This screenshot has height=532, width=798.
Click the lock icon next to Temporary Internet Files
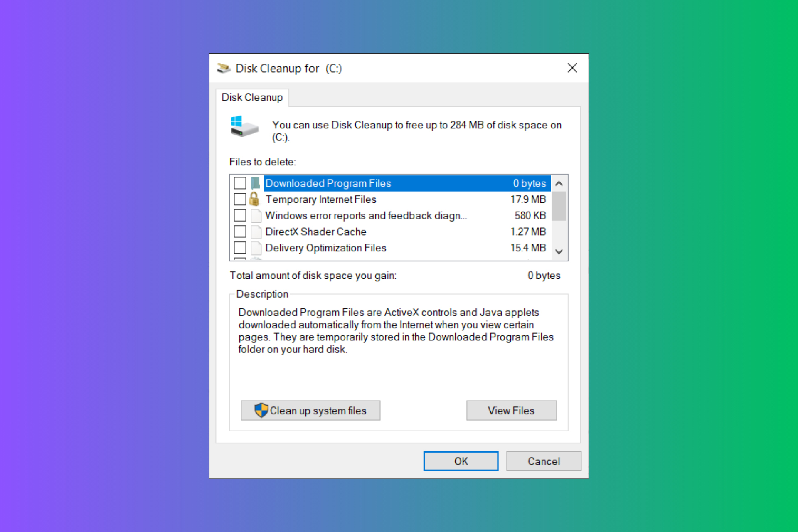coord(255,199)
